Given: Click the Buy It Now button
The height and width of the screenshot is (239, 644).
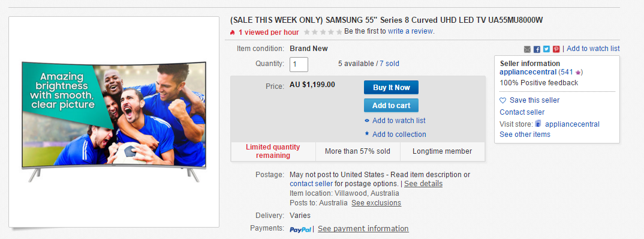Looking at the screenshot, I should point(391,88).
